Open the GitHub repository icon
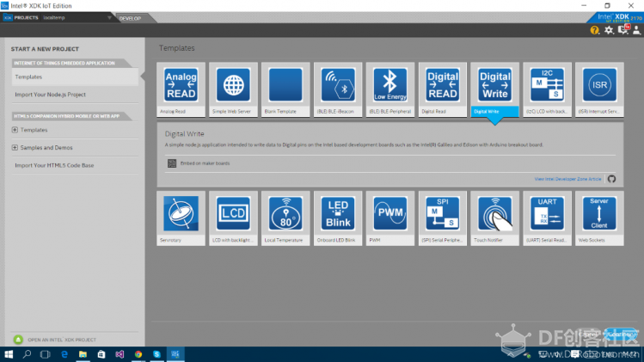 tap(611, 179)
